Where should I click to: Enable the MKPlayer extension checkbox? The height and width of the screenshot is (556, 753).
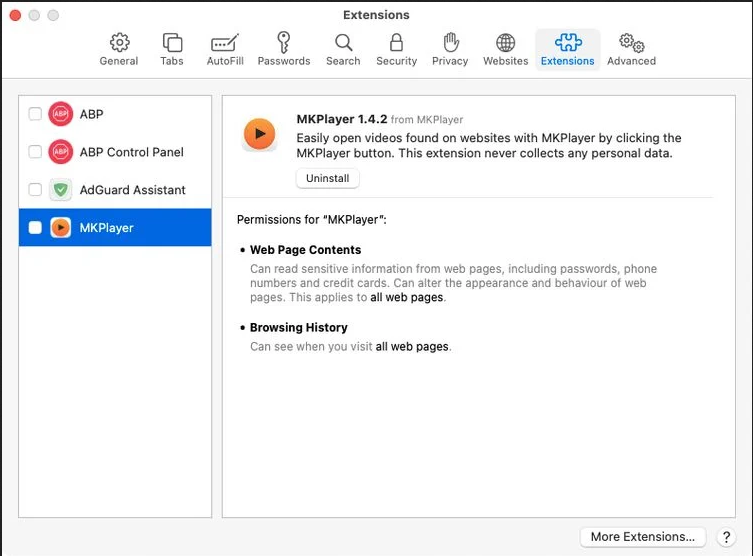[35, 228]
